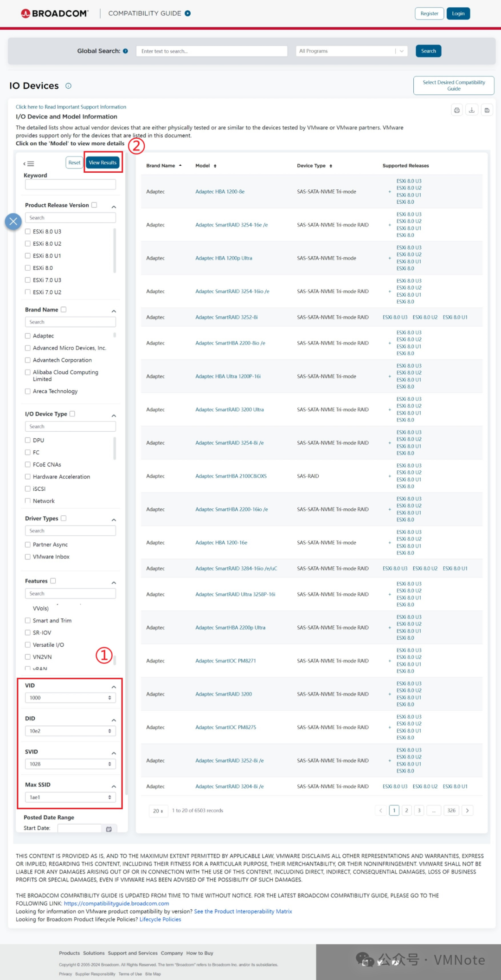Click the IO Devices info icon
Viewport: 501px width, 980px height.
pyautogui.click(x=69, y=86)
